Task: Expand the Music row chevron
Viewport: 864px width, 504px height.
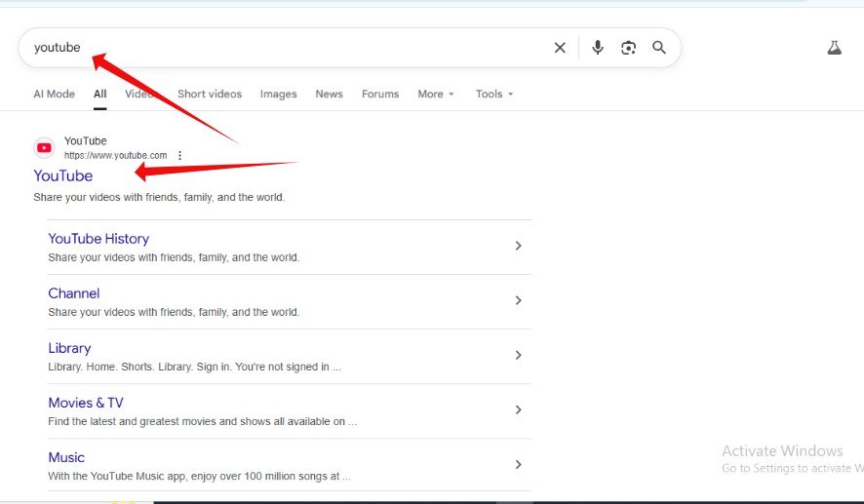Action: [x=518, y=464]
